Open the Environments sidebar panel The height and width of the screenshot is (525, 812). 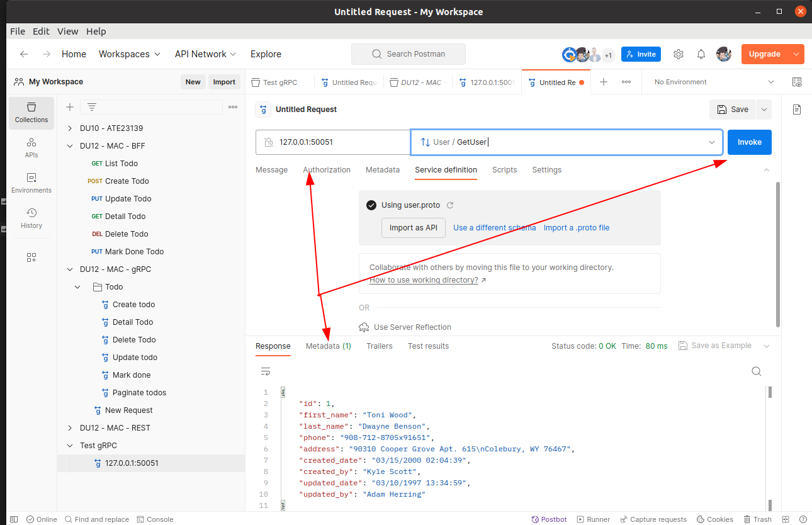31,183
